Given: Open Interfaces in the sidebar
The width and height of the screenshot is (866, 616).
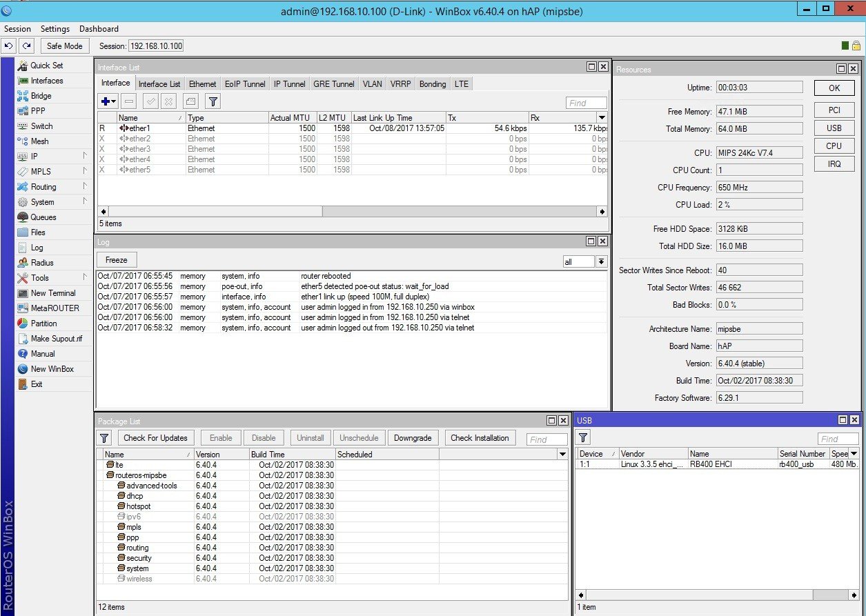Looking at the screenshot, I should pyautogui.click(x=47, y=81).
